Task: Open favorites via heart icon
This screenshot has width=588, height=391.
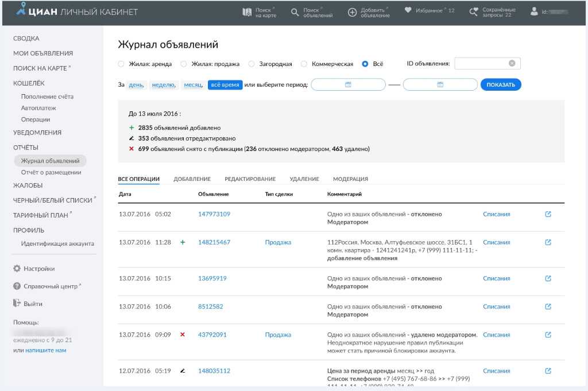Action: click(408, 10)
